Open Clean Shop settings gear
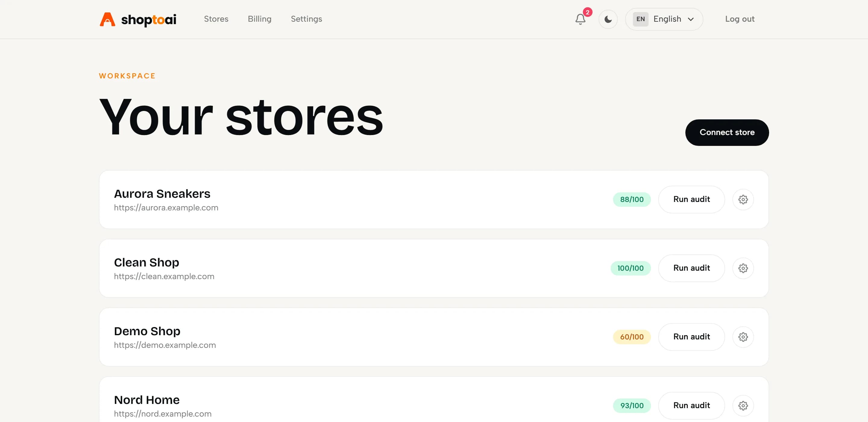 tap(743, 268)
